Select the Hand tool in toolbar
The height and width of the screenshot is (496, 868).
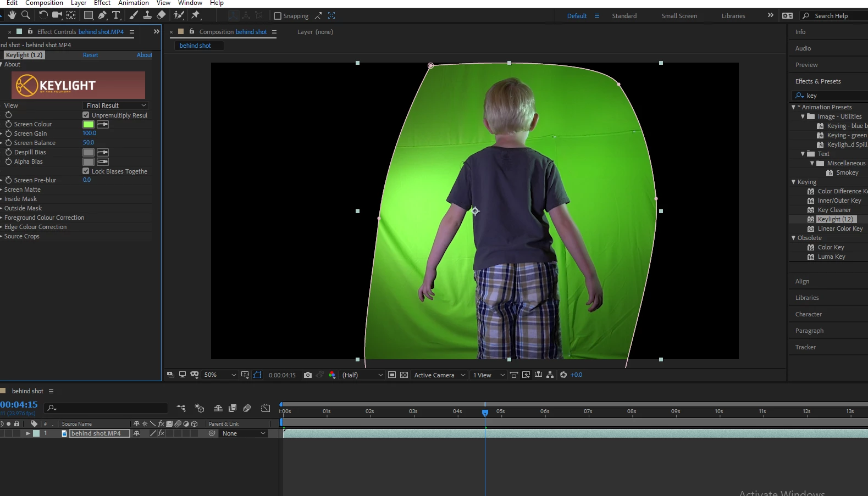pyautogui.click(x=12, y=15)
